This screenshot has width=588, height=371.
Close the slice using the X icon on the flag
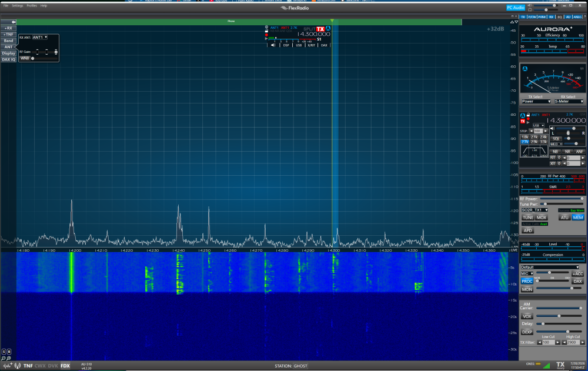(266, 27)
